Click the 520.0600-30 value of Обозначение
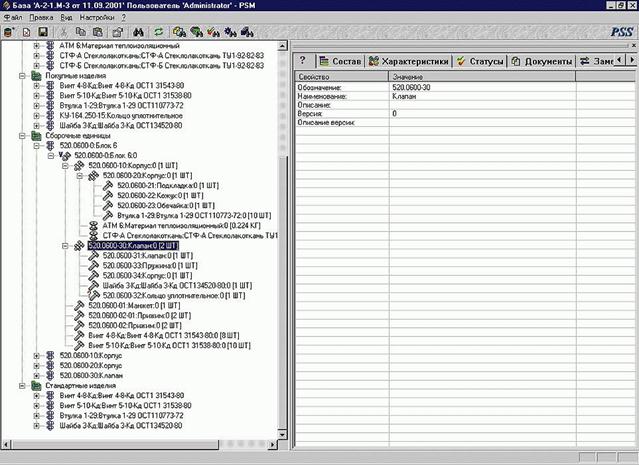Image resolution: width=639 pixels, height=465 pixels. (411, 88)
